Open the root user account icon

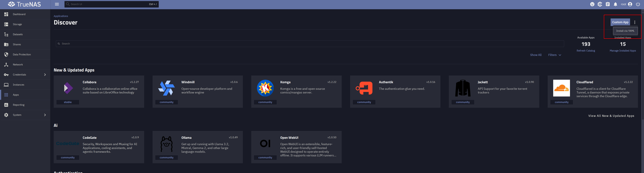pos(630,4)
